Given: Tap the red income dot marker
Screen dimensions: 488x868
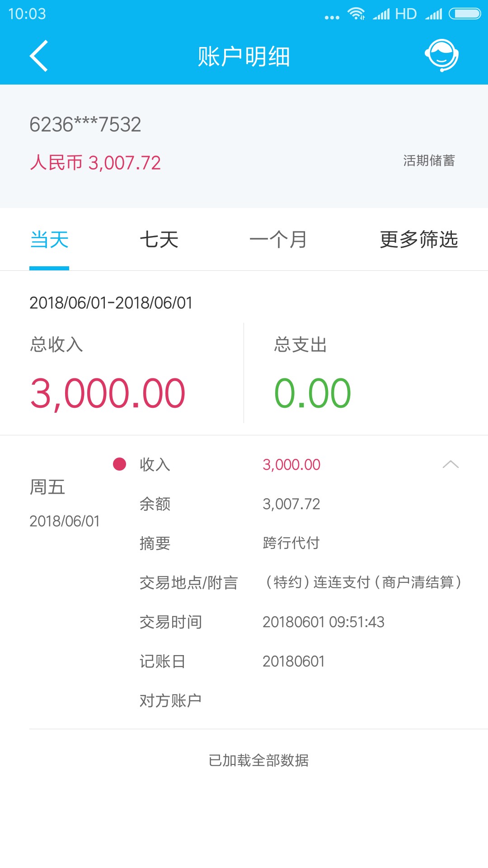Looking at the screenshot, I should (x=119, y=464).
